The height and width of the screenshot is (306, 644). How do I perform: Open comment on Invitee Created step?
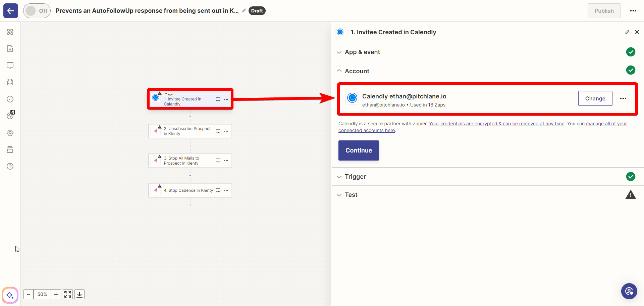click(218, 99)
